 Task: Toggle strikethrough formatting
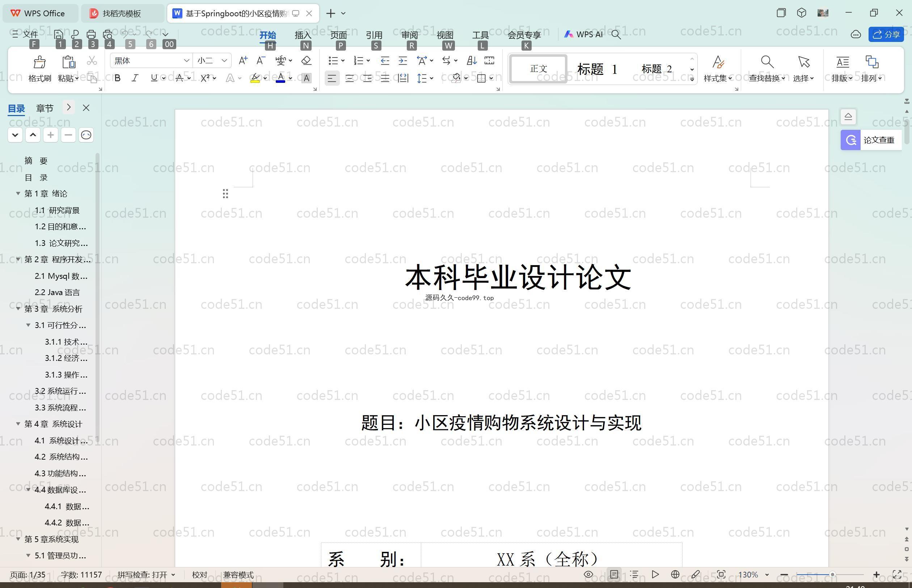(x=179, y=78)
